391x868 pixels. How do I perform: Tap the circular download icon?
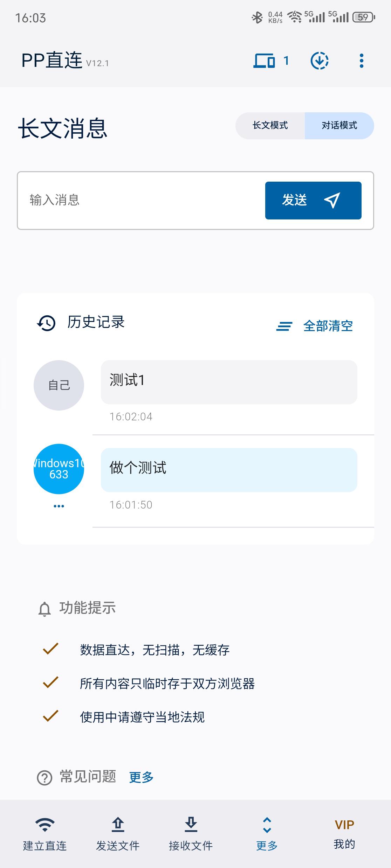[320, 61]
